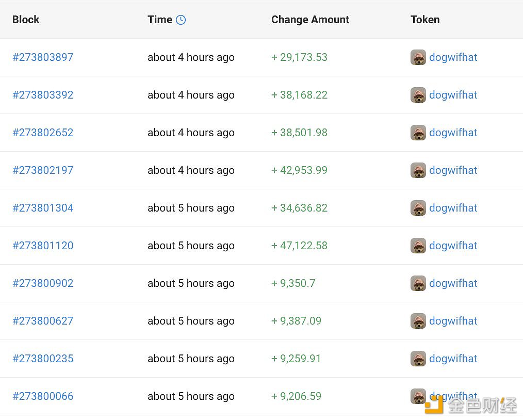Open block #273800627
The height and width of the screenshot is (420, 523).
43,321
